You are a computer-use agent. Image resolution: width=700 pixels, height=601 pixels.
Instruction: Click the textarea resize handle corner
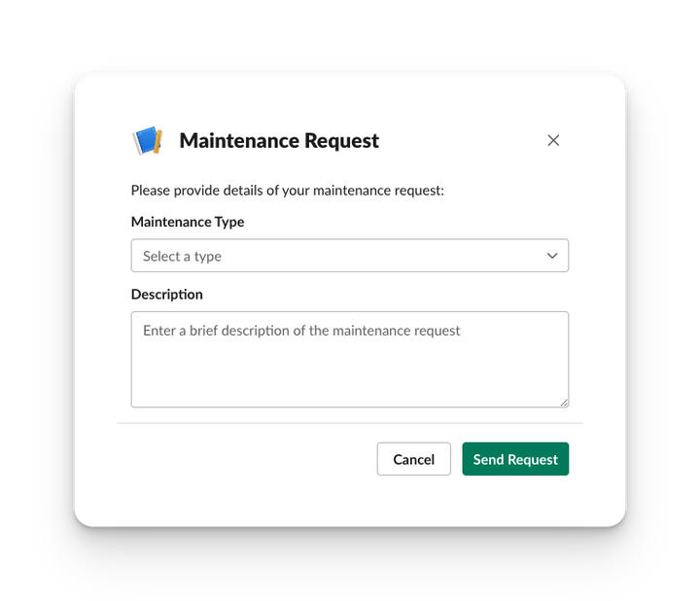pyautogui.click(x=564, y=402)
